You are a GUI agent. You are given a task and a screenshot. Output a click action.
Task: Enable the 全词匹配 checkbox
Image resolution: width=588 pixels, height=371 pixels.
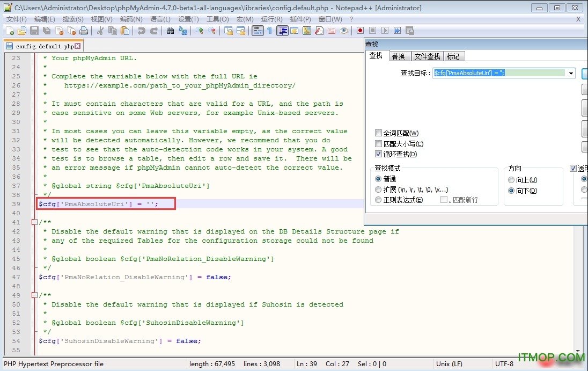click(x=379, y=133)
